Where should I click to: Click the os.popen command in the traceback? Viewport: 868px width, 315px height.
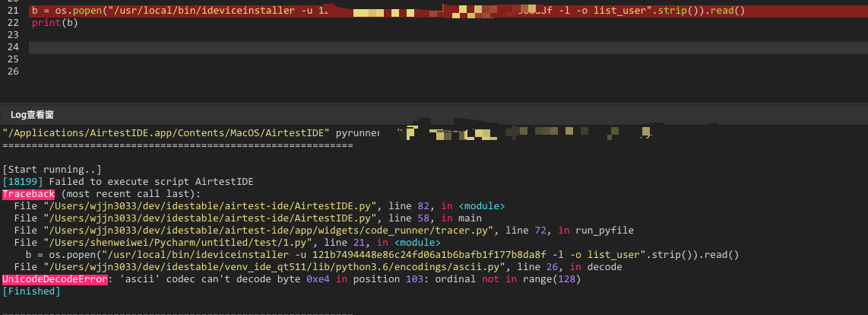[x=382, y=255]
